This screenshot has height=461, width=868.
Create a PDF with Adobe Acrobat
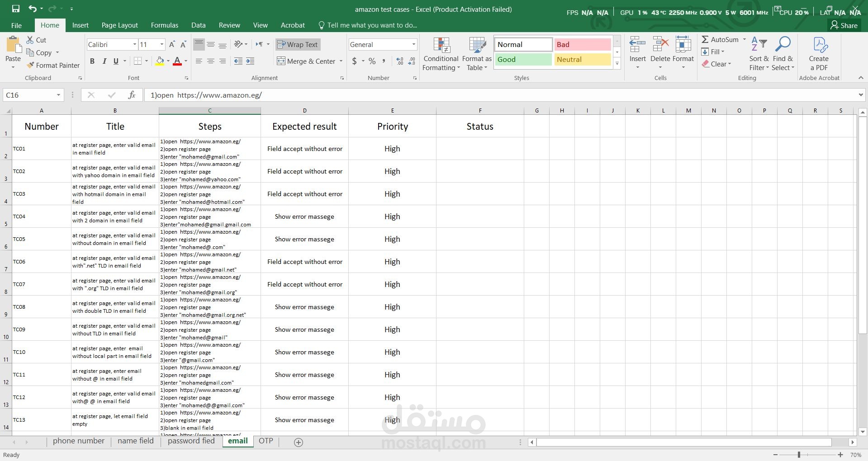pyautogui.click(x=819, y=54)
